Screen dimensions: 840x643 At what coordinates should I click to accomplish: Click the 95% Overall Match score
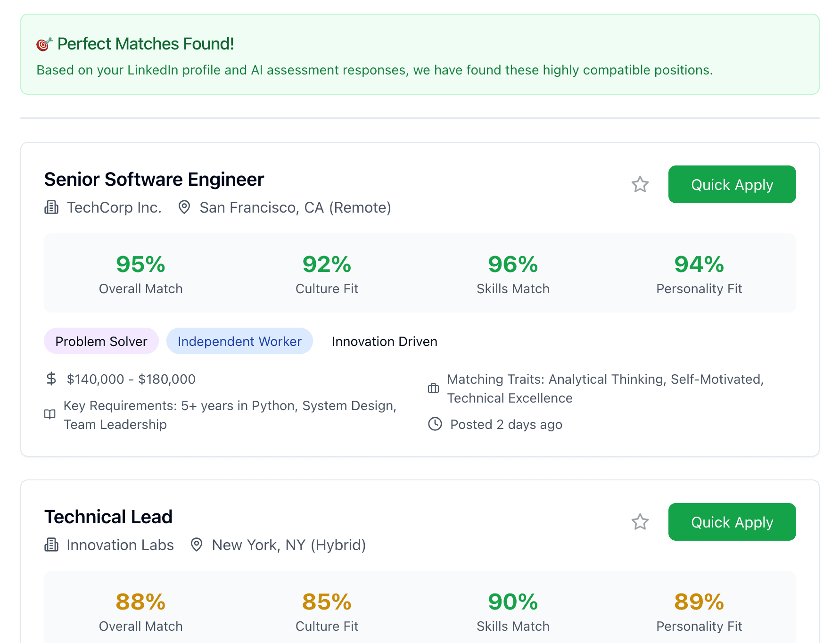[x=140, y=264]
